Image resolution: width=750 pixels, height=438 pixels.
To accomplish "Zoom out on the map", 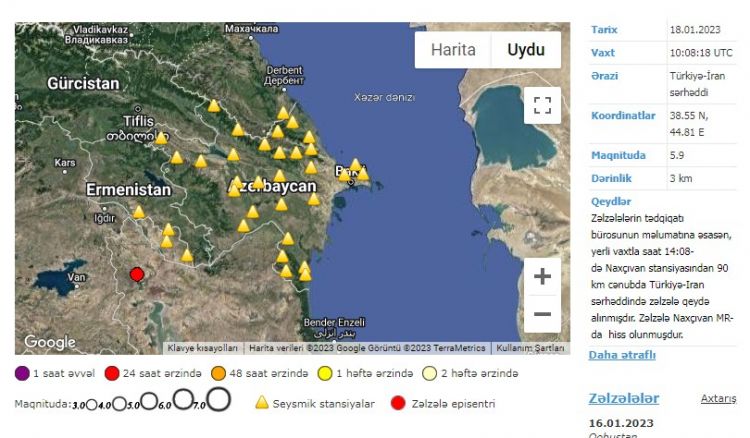I will (542, 315).
